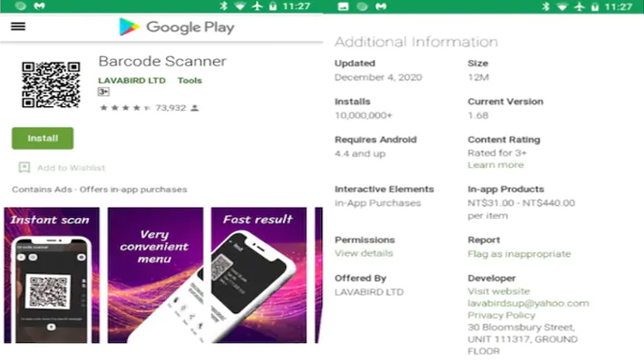
Task: Click the Add to Wishlist bookmark icon
Action: (24, 168)
